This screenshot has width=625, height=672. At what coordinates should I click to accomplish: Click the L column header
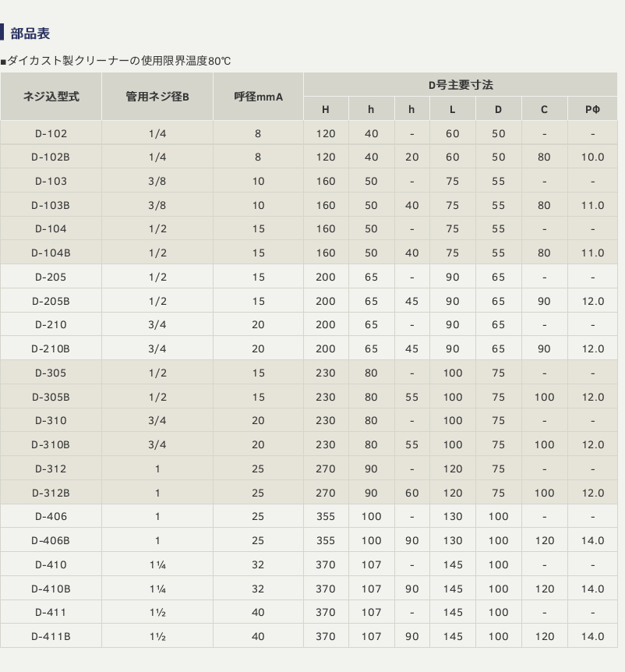[x=452, y=109]
